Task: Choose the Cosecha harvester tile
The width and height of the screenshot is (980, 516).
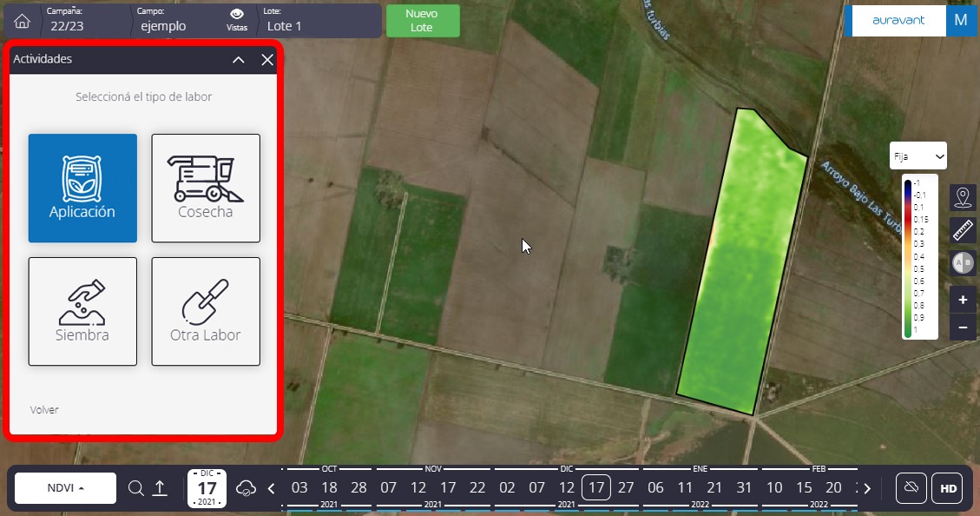Action: pyautogui.click(x=206, y=188)
